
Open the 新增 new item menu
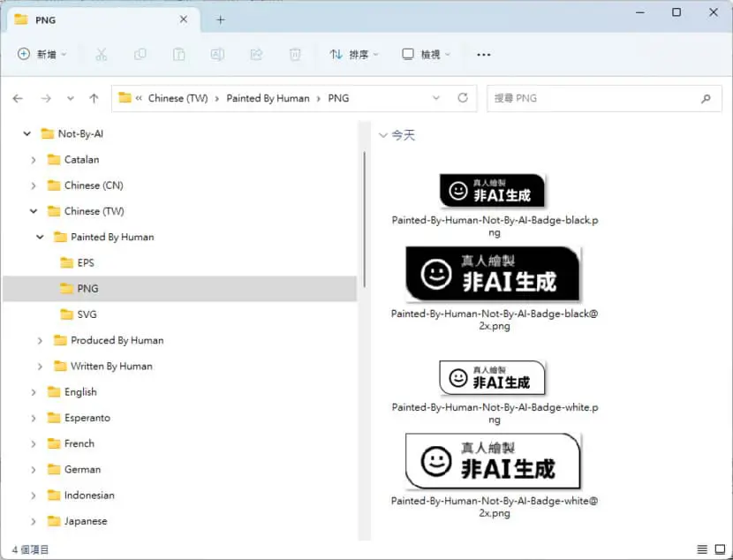pos(42,55)
